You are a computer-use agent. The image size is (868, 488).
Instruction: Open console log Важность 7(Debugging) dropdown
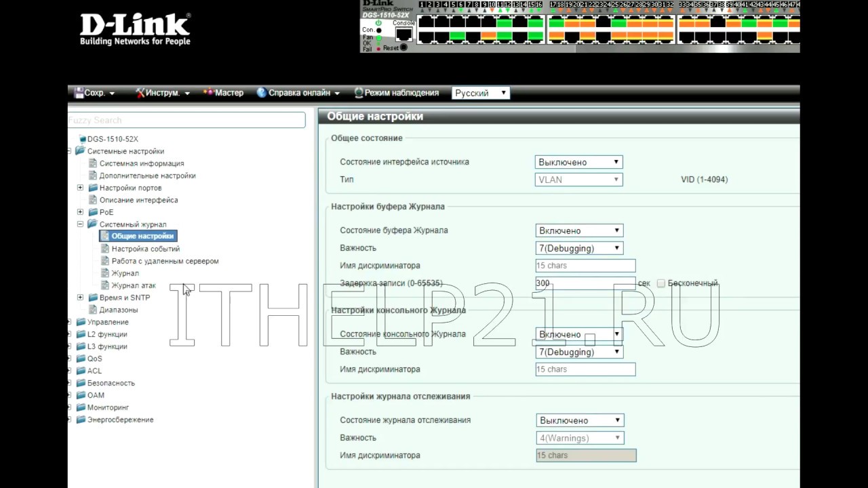(578, 352)
